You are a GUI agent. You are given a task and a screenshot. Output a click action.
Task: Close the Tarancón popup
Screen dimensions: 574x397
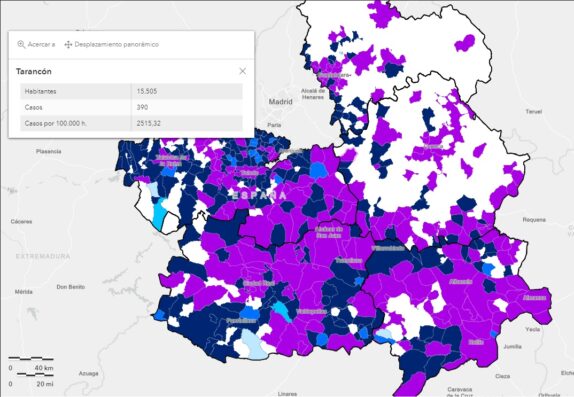[242, 71]
